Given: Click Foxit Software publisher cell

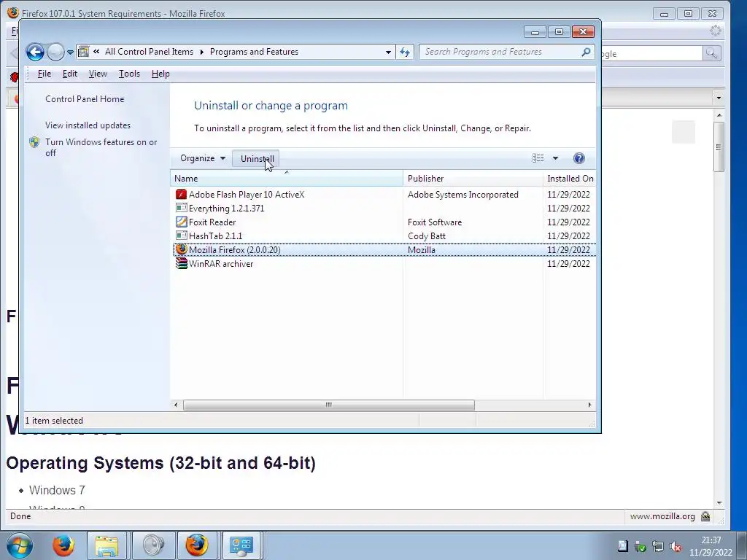Looking at the screenshot, I should point(435,222).
